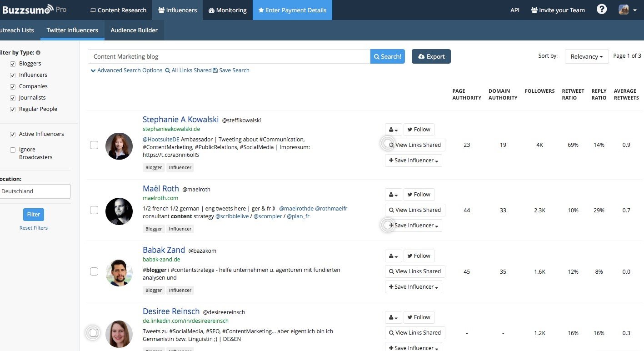
Task: Switch to Twitter Influencers tab
Action: coord(72,30)
